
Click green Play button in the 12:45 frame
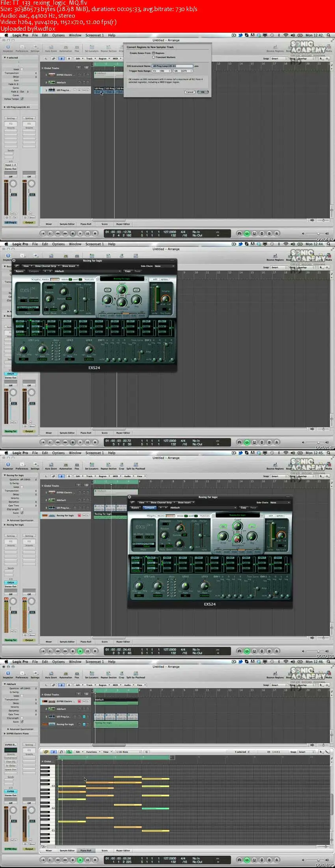[80, 651]
